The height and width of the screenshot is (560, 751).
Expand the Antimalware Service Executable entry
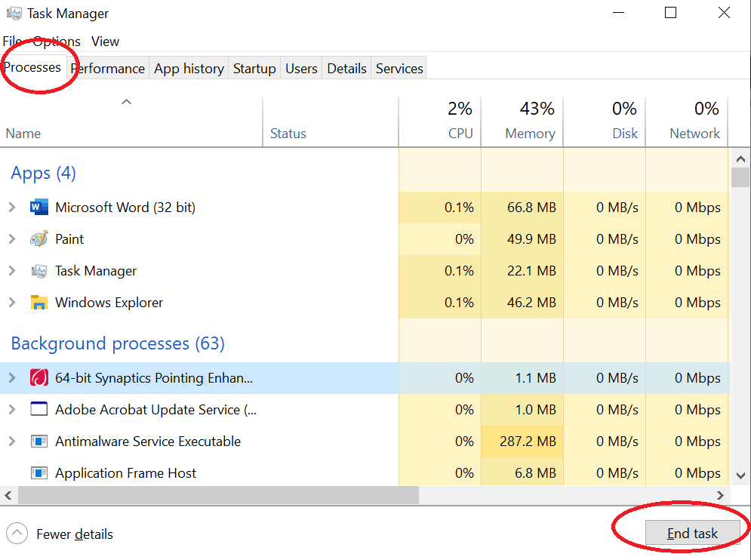11,442
